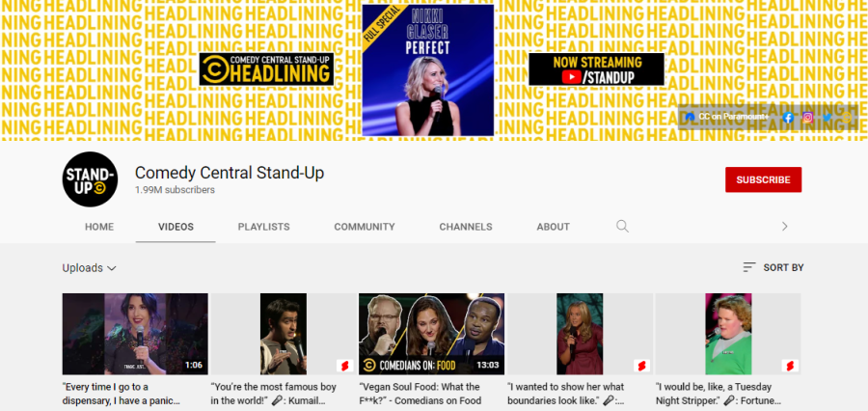
Task: Open the SORT BY menu
Action: (x=773, y=267)
